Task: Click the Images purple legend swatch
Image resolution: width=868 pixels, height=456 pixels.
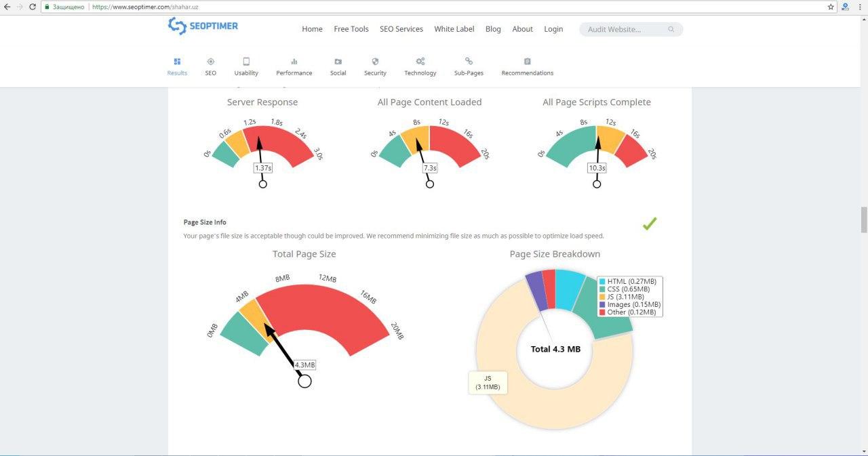Action: [x=602, y=305]
